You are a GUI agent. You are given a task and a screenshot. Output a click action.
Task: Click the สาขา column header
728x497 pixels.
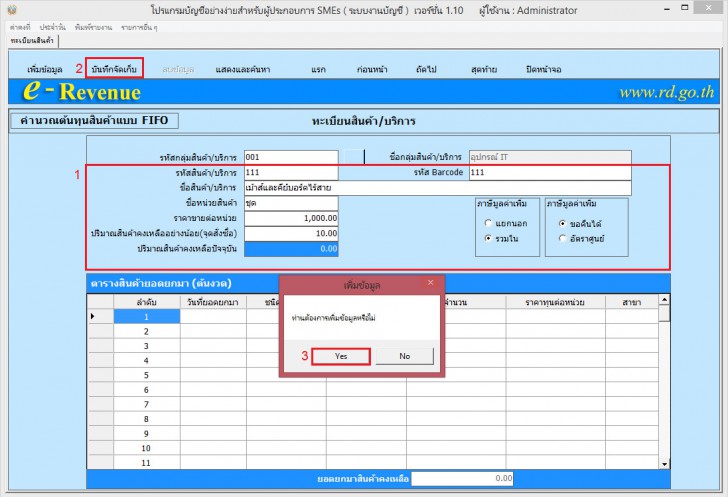(x=631, y=302)
